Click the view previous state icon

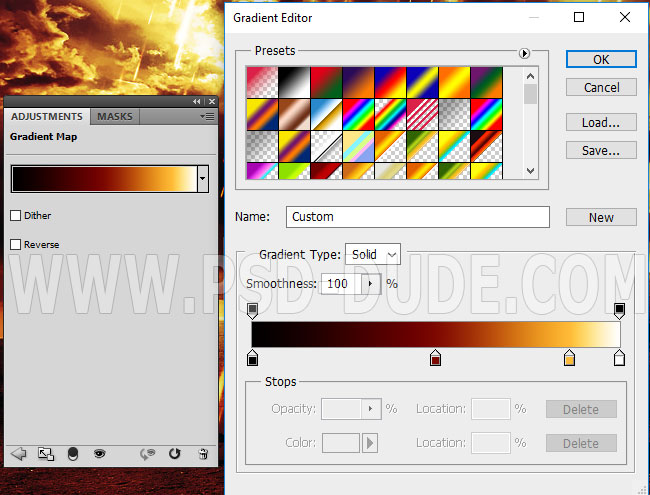coord(147,454)
